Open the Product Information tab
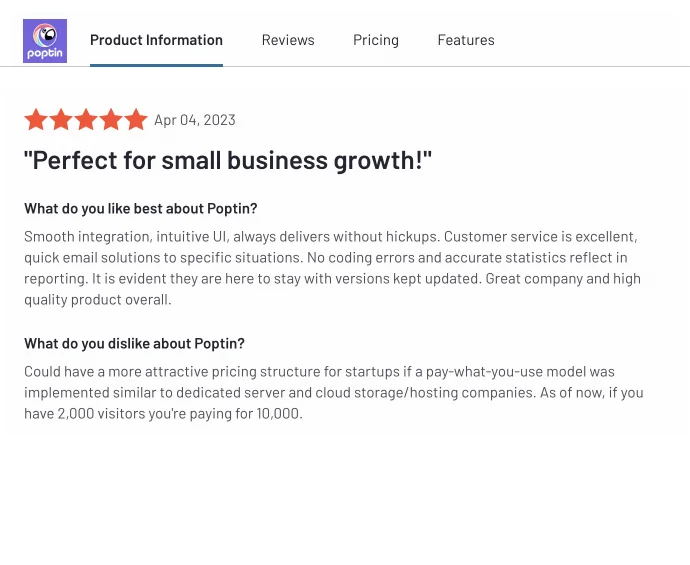 click(156, 41)
